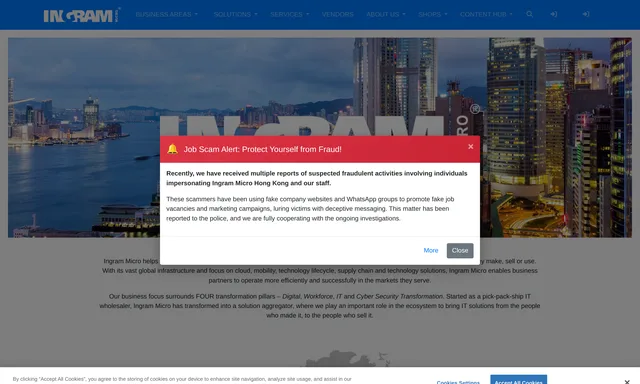
Task: Click the 'Job Scam Alert: Protect Yourself from Fraud!' title
Action: click(x=262, y=149)
